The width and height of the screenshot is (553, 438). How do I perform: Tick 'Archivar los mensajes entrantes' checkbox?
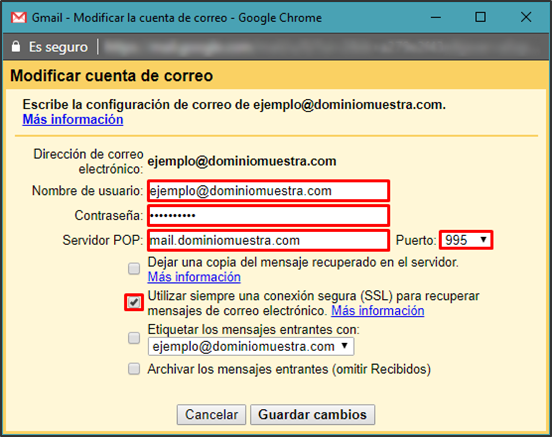click(134, 369)
